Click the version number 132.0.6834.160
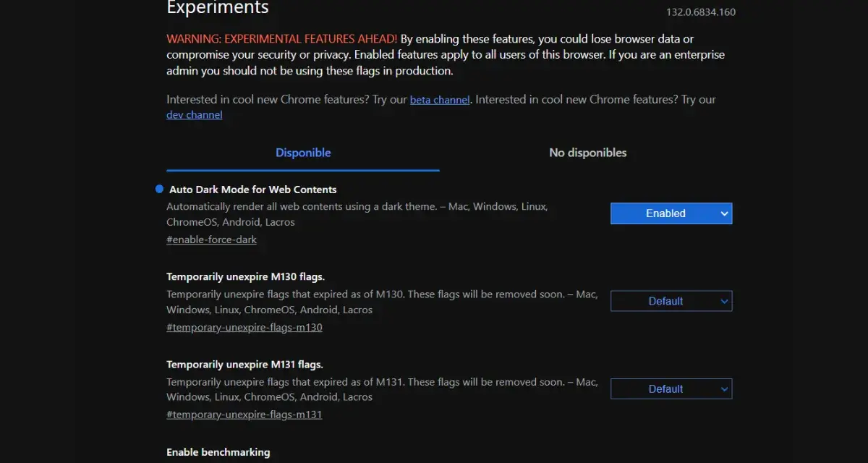Viewport: 868px width, 463px height. coord(701,12)
